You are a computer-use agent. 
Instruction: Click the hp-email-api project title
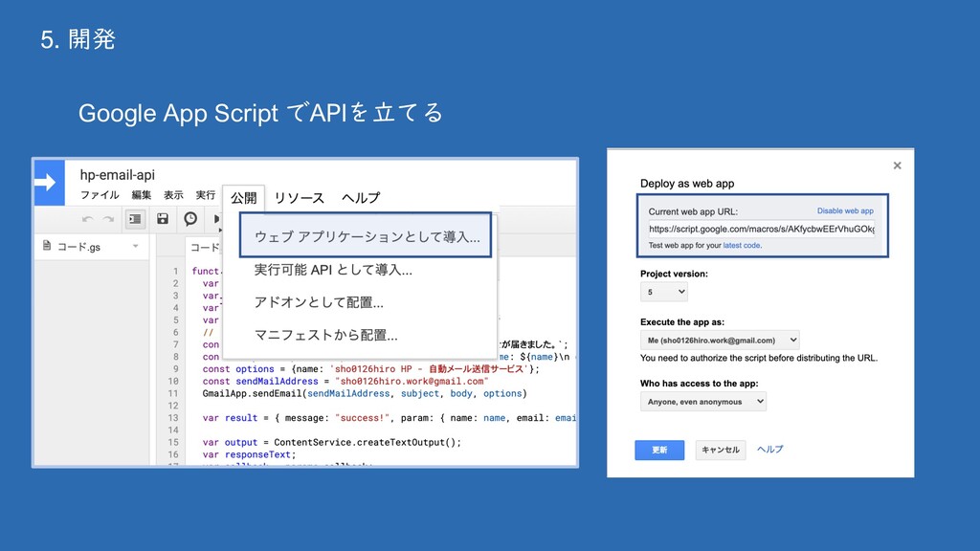(118, 175)
